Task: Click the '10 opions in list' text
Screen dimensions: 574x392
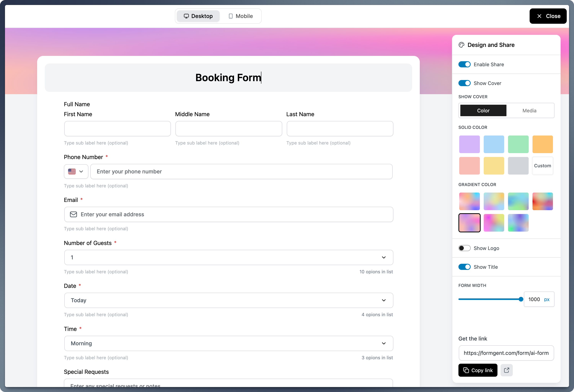Action: pyautogui.click(x=376, y=272)
